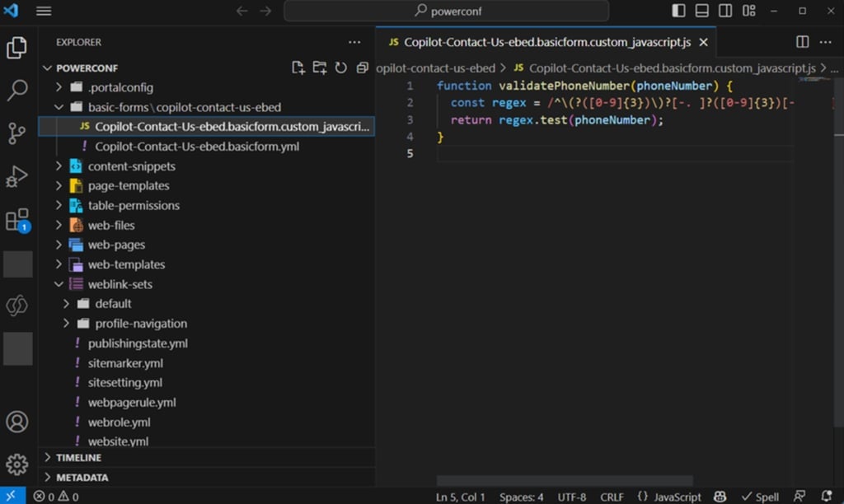
Task: Toggle Spell checker in status bar
Action: [760, 497]
